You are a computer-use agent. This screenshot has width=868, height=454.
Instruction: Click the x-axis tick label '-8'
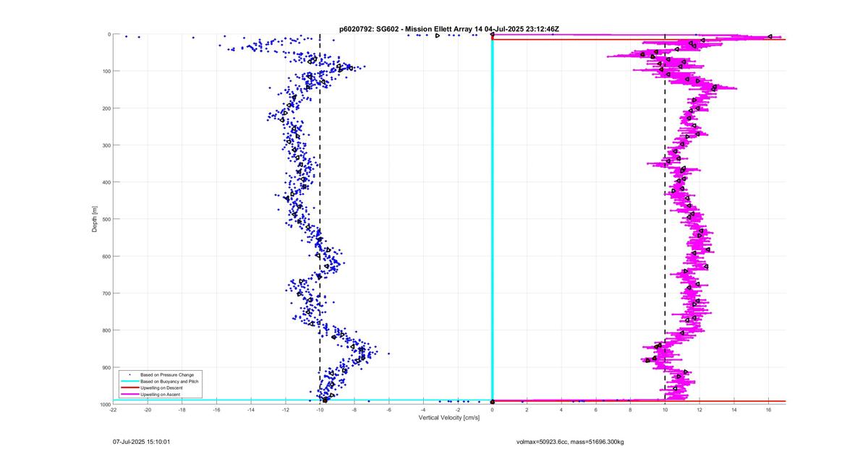[x=354, y=411]
